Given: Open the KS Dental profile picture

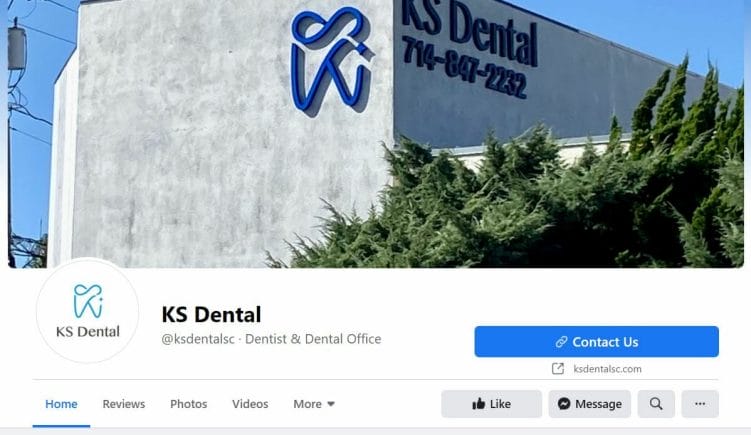Looking at the screenshot, I should 88,311.
